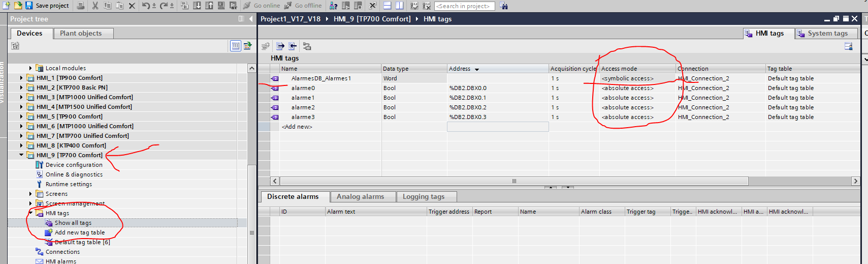Click the Start simulation icon
Screen dimensions: 868x264
[x=221, y=6]
